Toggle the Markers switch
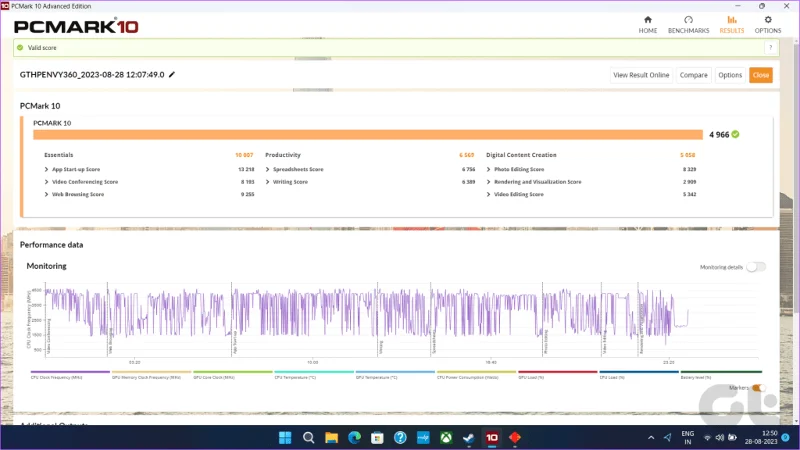The height and width of the screenshot is (450, 800). click(x=759, y=388)
